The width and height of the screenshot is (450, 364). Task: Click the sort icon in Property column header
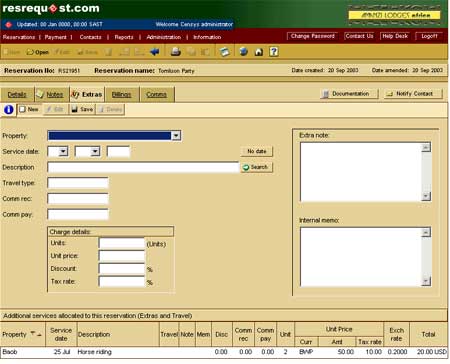pos(36,334)
